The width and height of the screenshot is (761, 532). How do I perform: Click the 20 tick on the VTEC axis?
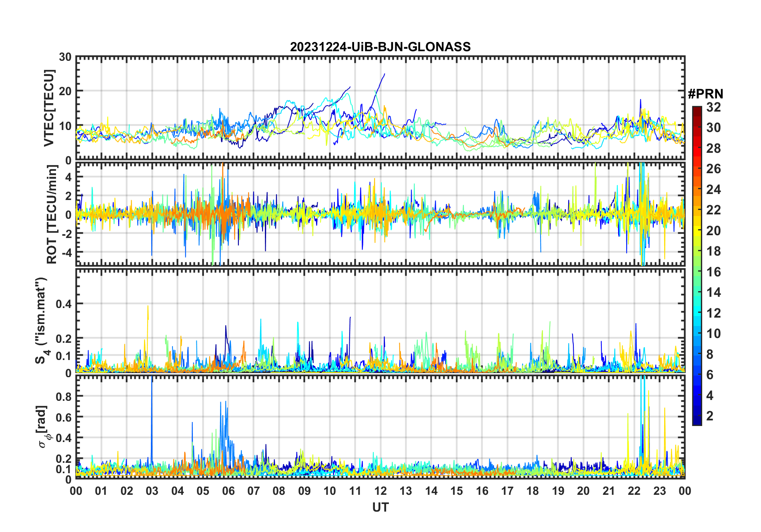65,92
